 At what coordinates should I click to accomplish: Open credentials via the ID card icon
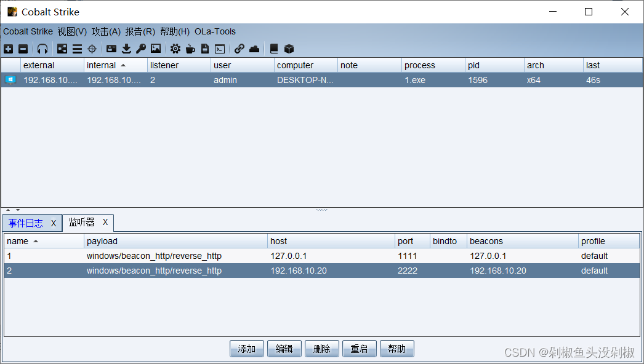111,49
